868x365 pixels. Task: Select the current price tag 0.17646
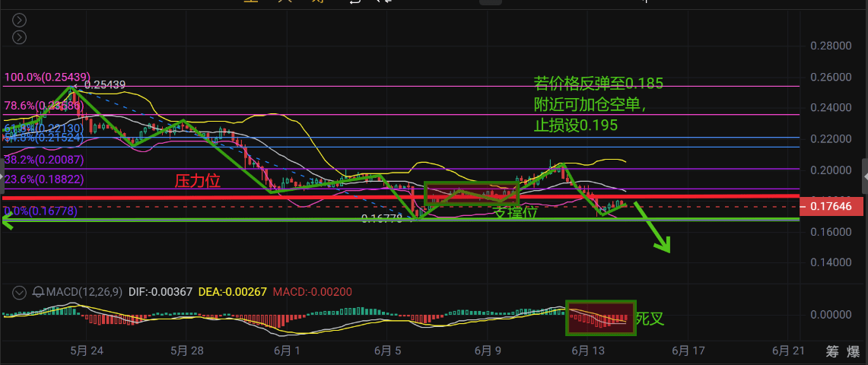point(832,208)
